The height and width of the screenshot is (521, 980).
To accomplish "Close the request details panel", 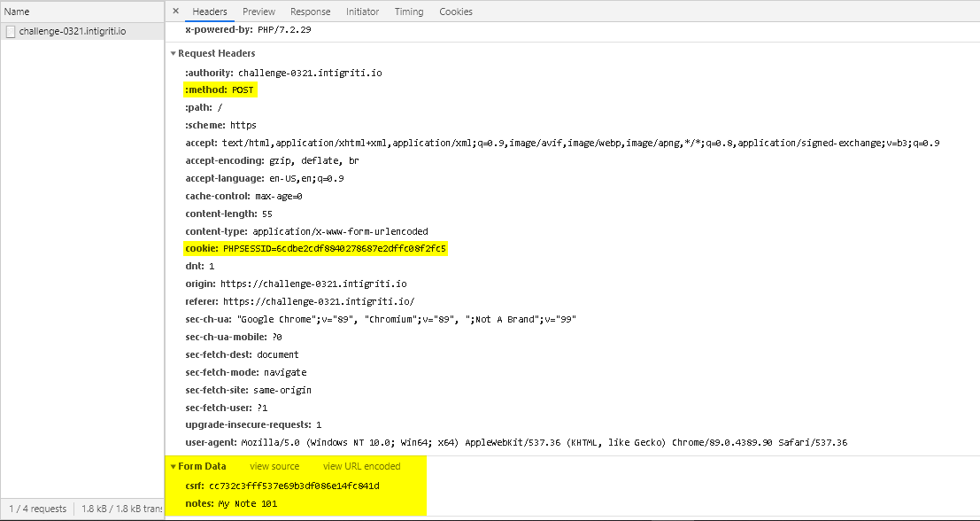I will click(175, 12).
